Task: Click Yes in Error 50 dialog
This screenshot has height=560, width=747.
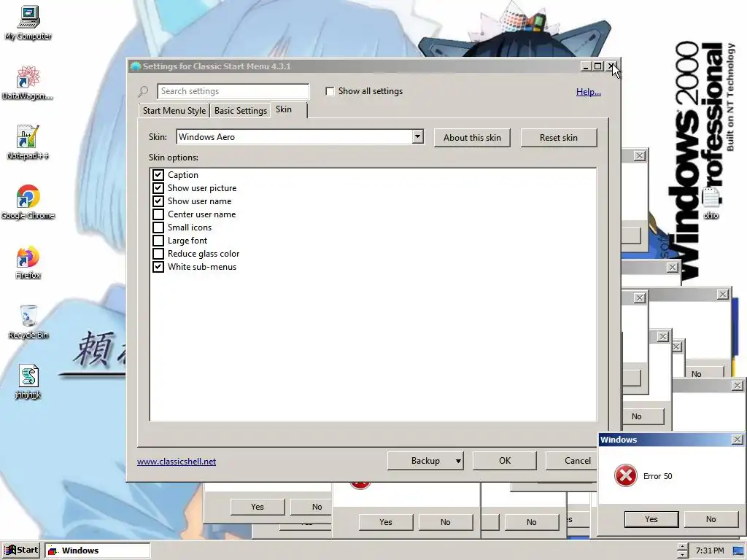Action: [651, 519]
